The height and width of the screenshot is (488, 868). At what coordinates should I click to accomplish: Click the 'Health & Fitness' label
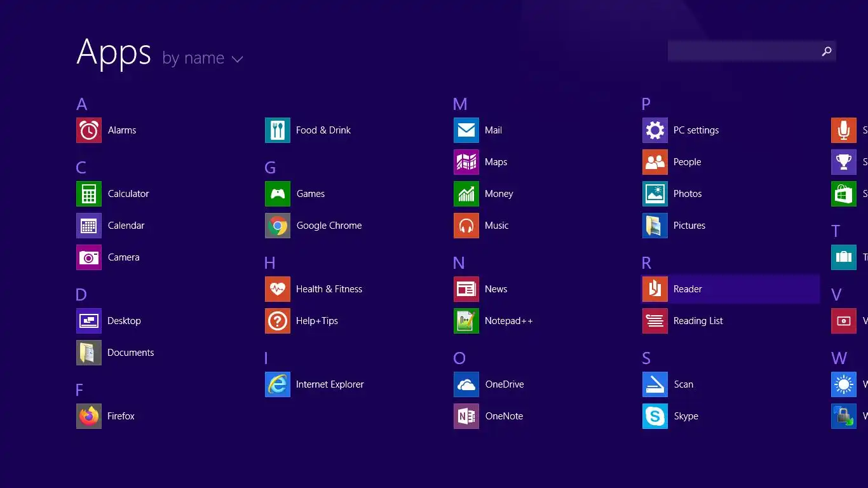(329, 289)
